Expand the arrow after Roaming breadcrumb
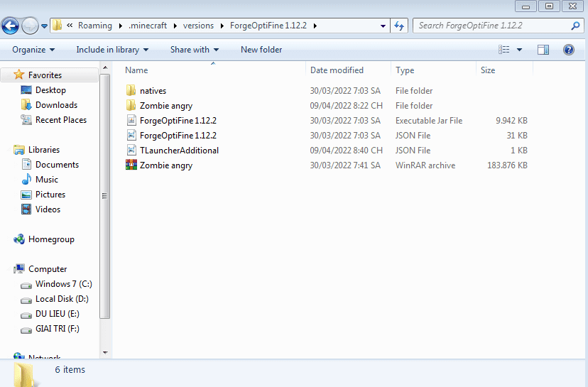Image resolution: width=588 pixels, height=387 pixels. coord(121,26)
